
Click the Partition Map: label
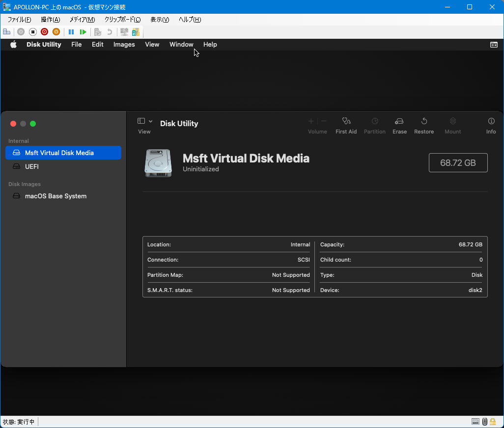point(165,275)
